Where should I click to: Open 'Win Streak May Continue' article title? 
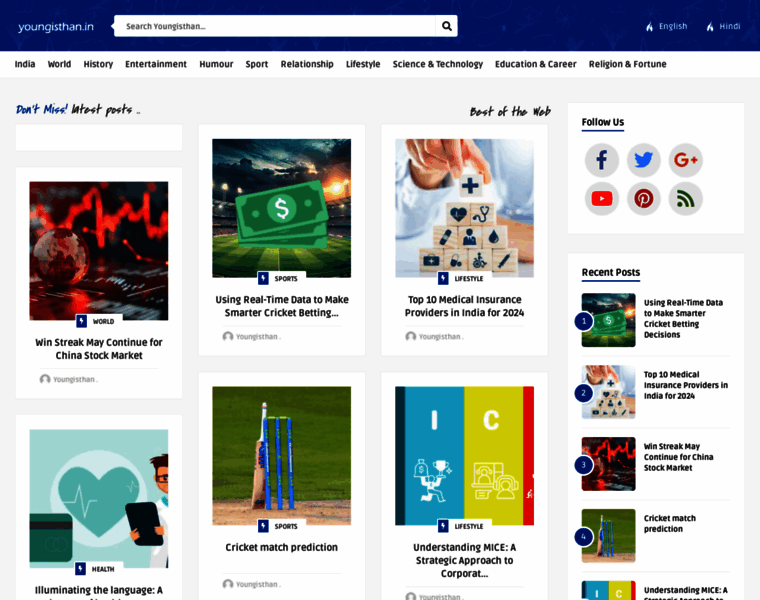99,349
